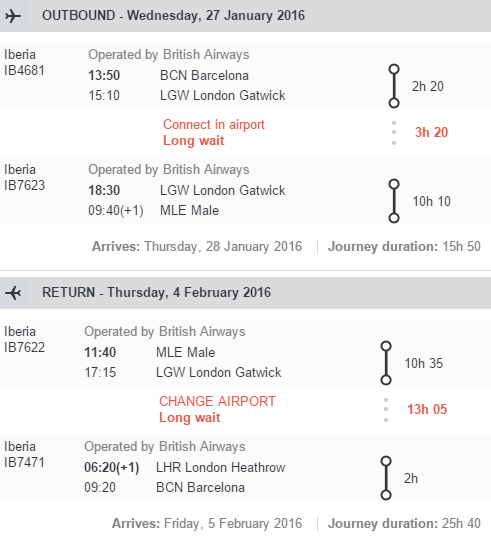Click flight number IB7622
Screen dimensions: 491x544
coord(24,347)
